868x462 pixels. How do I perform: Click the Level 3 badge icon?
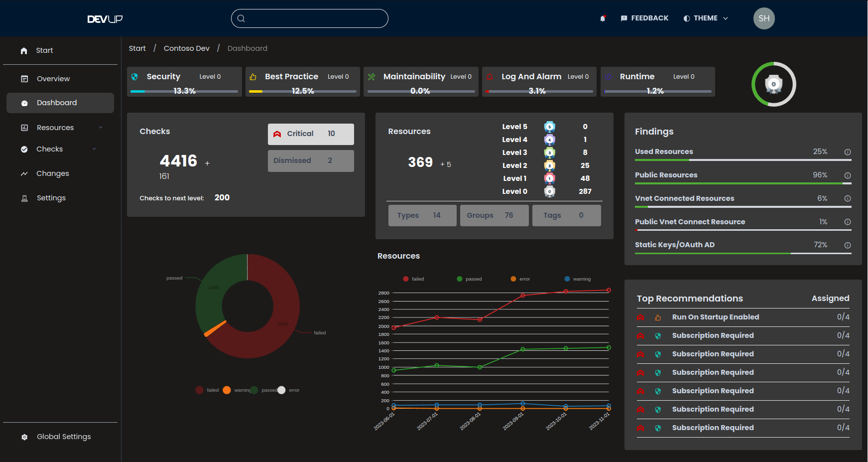[x=550, y=153]
